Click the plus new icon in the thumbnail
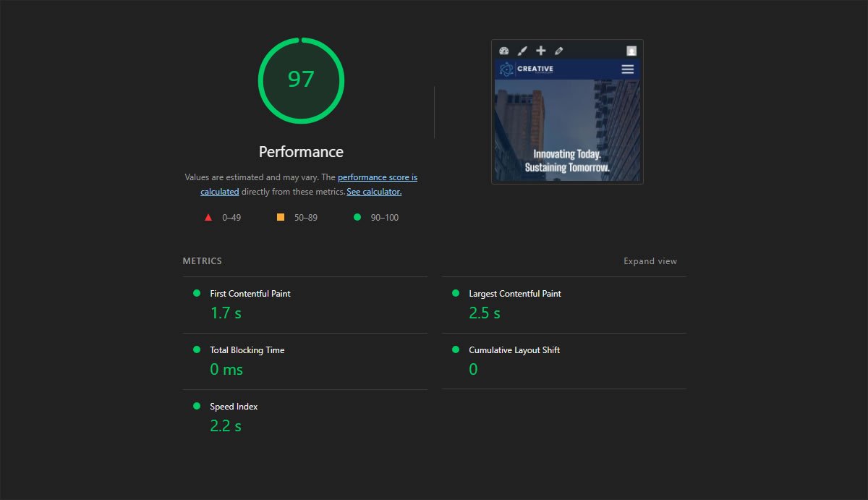 tap(540, 51)
